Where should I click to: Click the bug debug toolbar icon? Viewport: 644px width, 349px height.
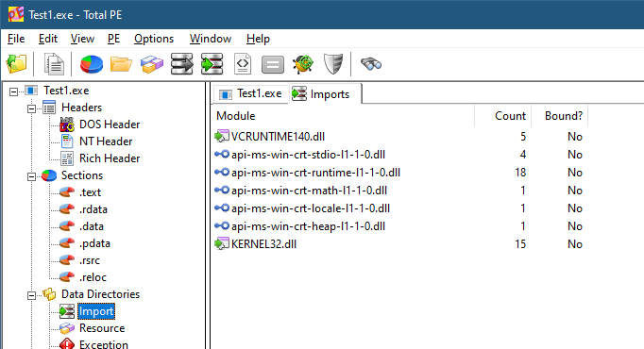303,64
